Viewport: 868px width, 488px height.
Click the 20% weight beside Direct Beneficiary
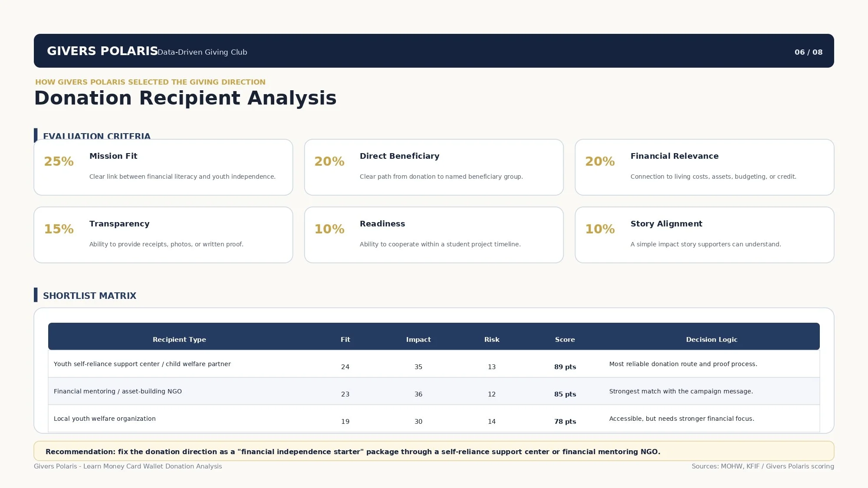329,161
